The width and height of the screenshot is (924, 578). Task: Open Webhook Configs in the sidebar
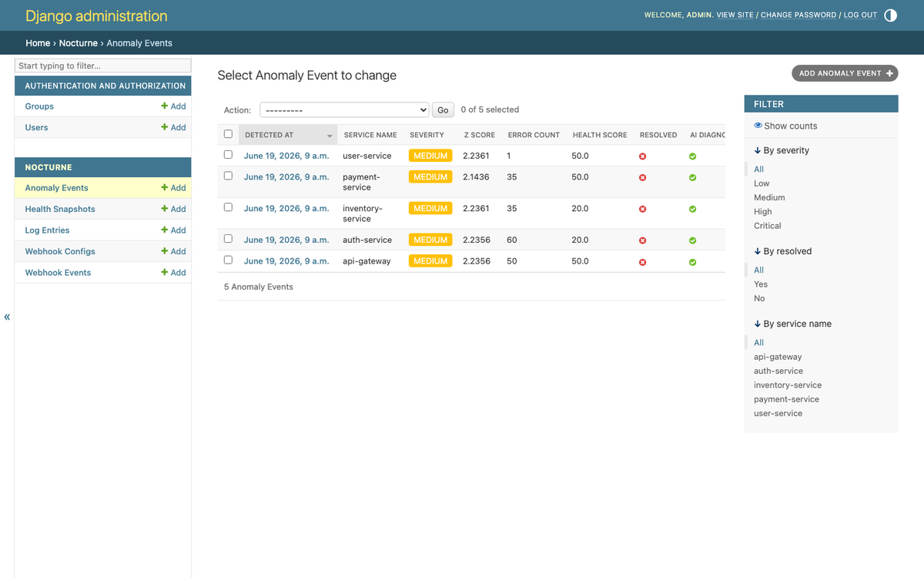point(60,251)
